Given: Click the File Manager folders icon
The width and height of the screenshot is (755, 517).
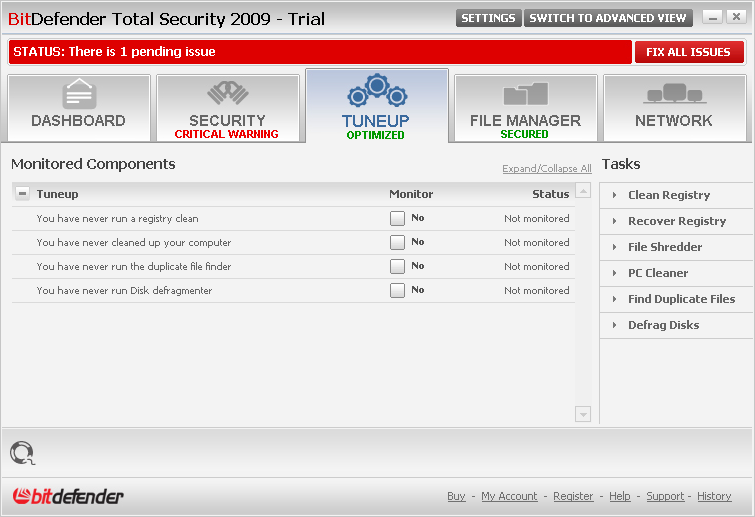Looking at the screenshot, I should tap(525, 94).
